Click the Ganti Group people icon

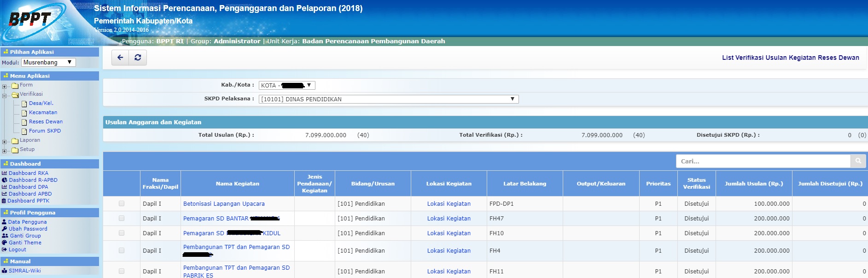(5, 236)
